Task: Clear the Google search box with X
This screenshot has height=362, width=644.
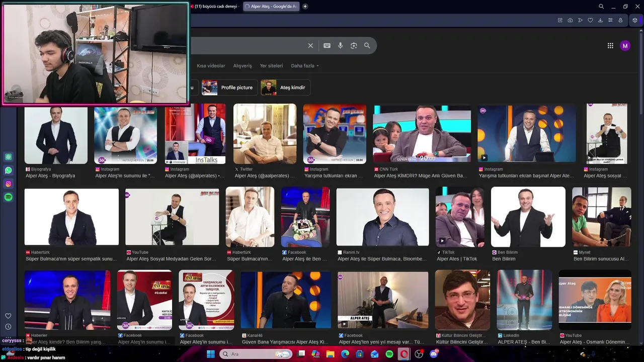Action: tap(310, 46)
